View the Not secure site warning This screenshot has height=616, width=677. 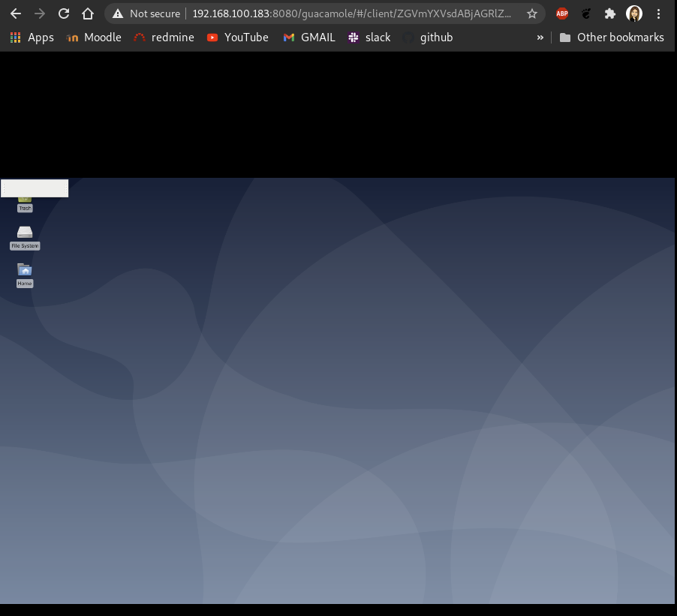(146, 14)
